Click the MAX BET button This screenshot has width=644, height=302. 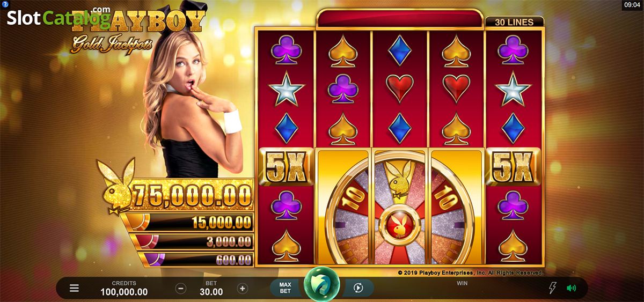click(286, 288)
